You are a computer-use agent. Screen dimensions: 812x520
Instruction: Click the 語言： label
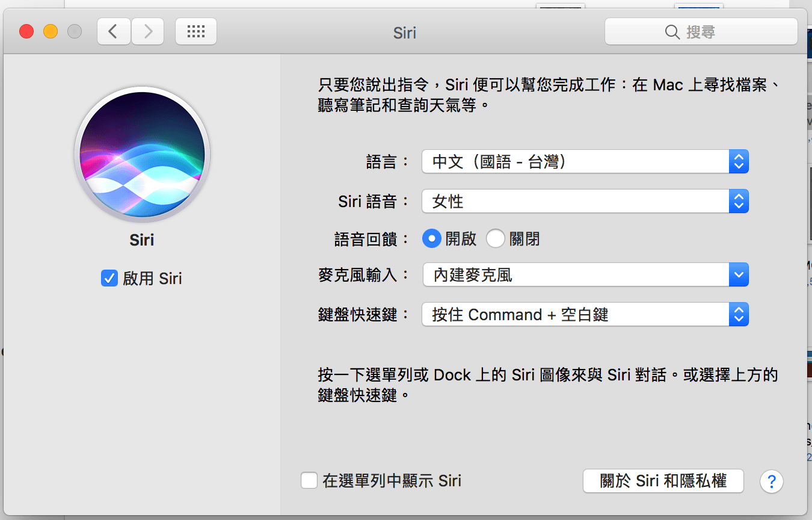tap(388, 162)
